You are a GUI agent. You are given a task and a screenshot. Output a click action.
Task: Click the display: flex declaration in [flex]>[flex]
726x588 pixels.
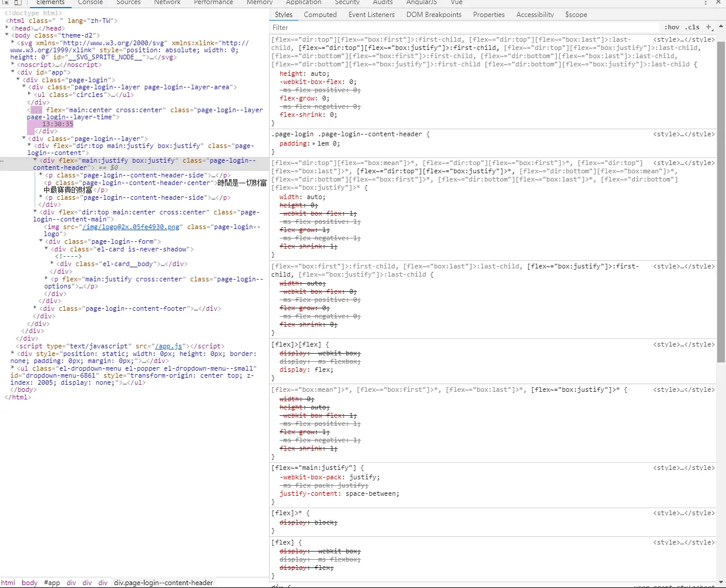click(307, 369)
